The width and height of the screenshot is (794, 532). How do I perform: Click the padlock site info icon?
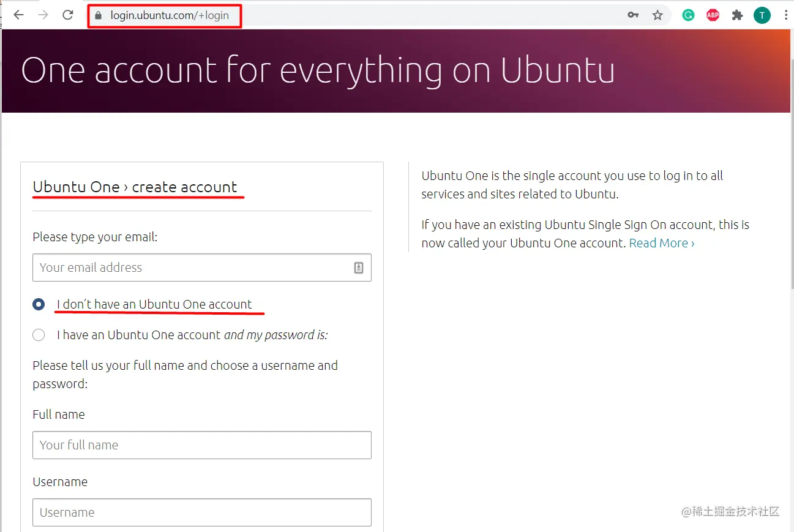coord(98,15)
